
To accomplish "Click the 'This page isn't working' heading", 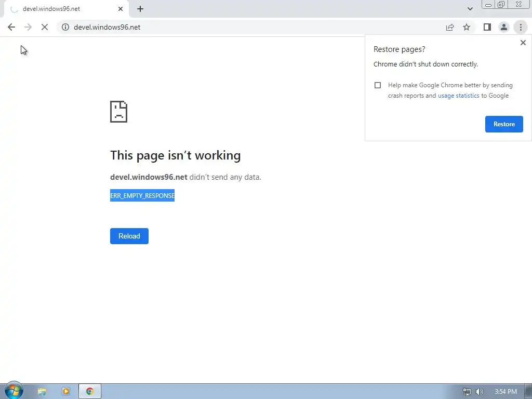I will 176,155.
